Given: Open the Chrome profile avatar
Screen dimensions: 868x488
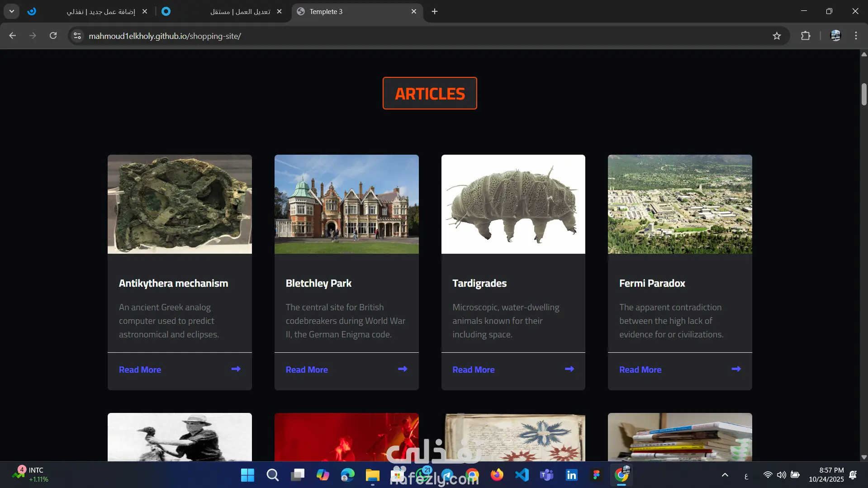Looking at the screenshot, I should coord(835,36).
